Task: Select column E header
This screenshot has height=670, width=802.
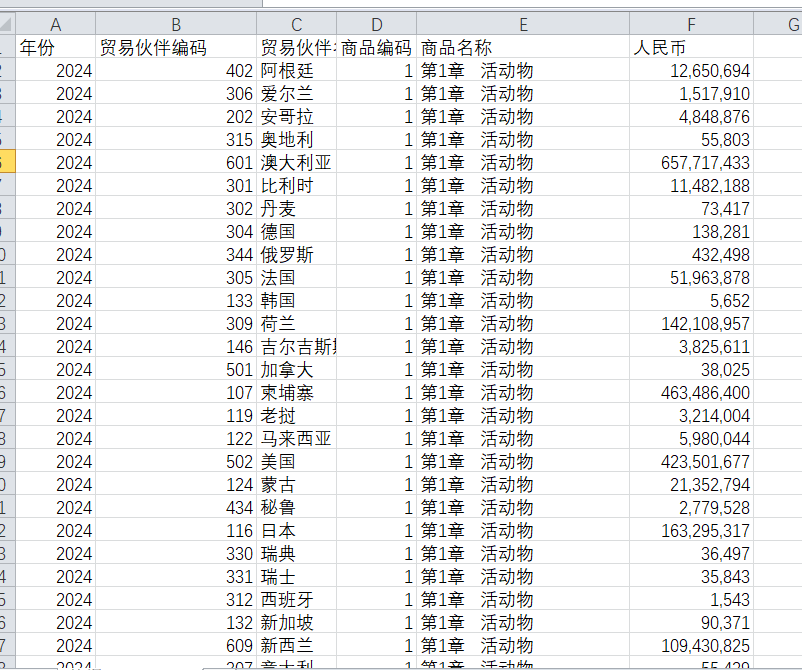Action: coord(523,24)
